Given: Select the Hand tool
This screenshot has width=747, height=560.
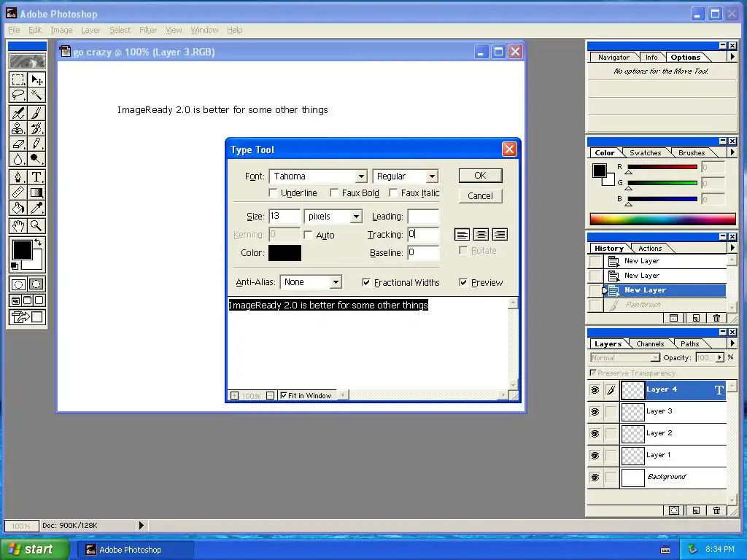Looking at the screenshot, I should (18, 226).
